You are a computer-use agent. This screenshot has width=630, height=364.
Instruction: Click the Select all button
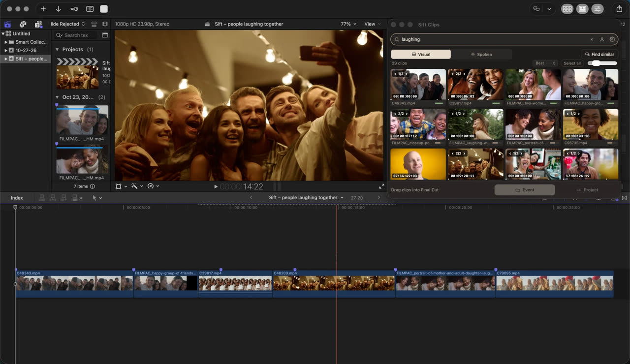[x=572, y=63]
